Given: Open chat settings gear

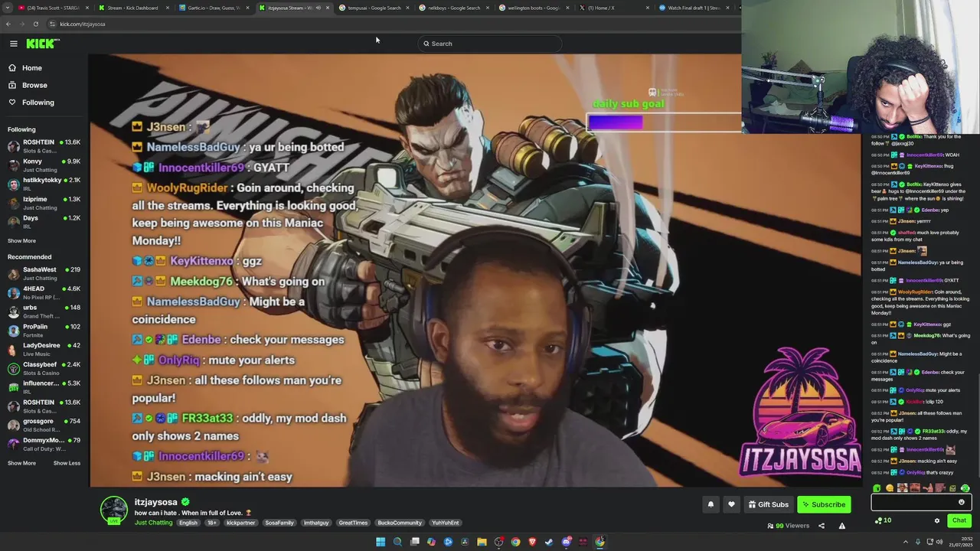Looking at the screenshot, I should click(936, 520).
